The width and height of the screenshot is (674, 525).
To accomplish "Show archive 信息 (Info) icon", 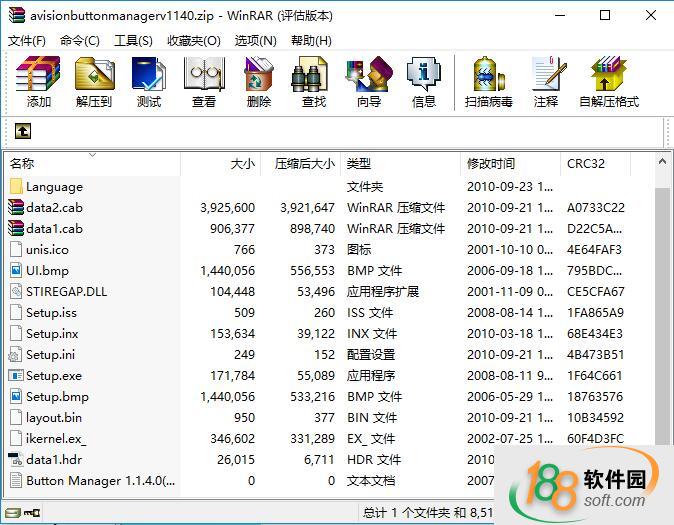I will coord(423,81).
